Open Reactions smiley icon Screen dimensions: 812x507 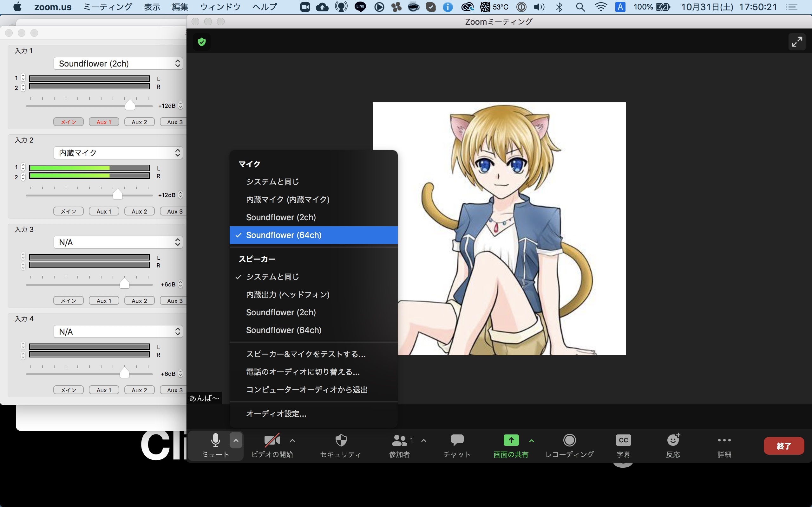(673, 440)
